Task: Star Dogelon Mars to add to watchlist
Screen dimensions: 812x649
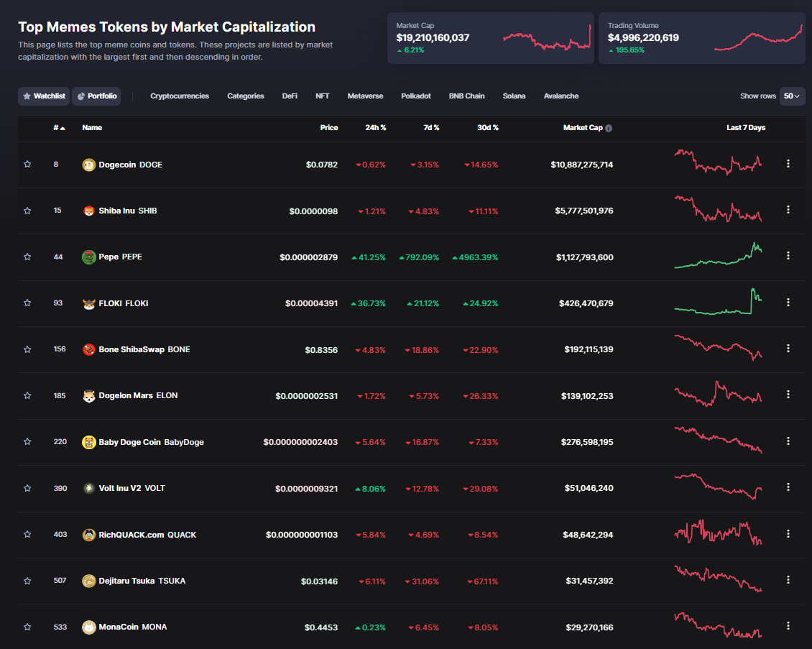Action: [27, 396]
